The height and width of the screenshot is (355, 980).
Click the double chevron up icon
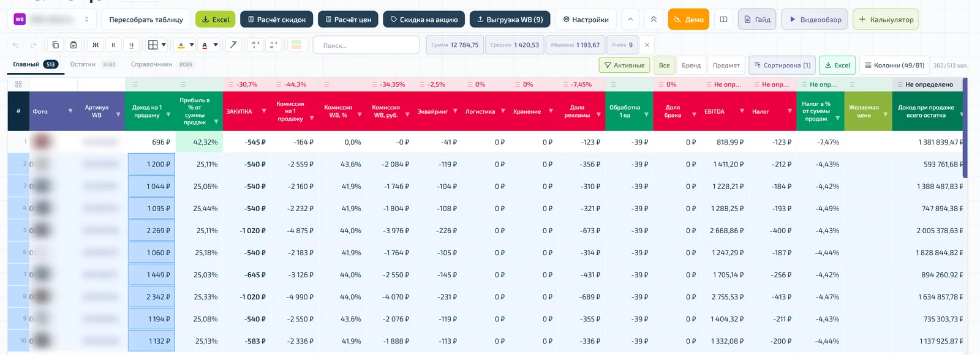pos(654,20)
